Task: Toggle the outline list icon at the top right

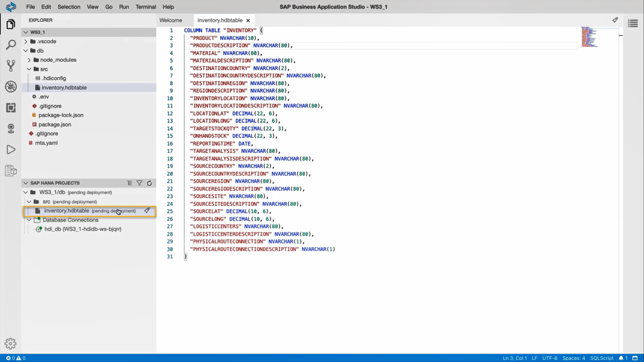Action: coord(633,24)
